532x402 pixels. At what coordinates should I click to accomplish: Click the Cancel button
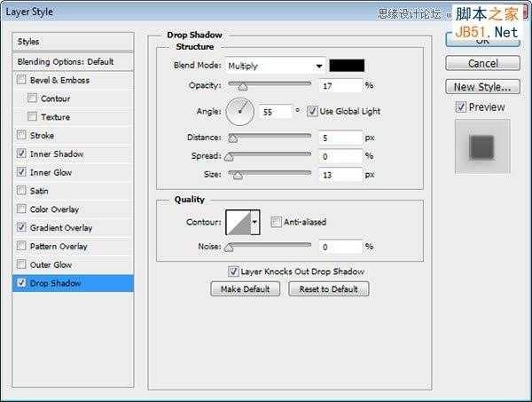(x=482, y=63)
